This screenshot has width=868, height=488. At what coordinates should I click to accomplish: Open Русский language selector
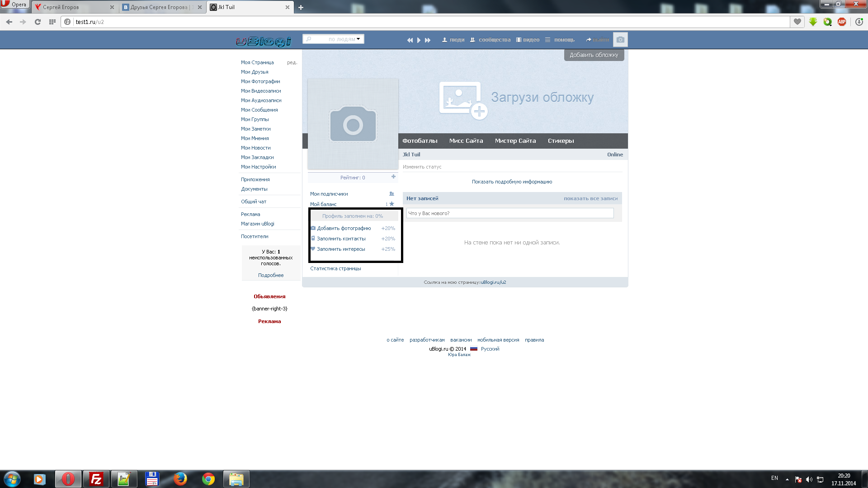click(490, 349)
